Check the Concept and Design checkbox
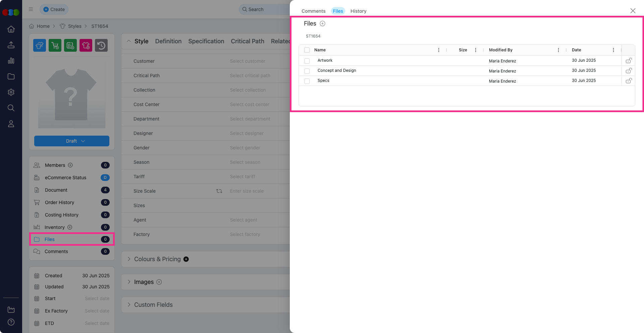The height and width of the screenshot is (333, 644). (x=307, y=71)
